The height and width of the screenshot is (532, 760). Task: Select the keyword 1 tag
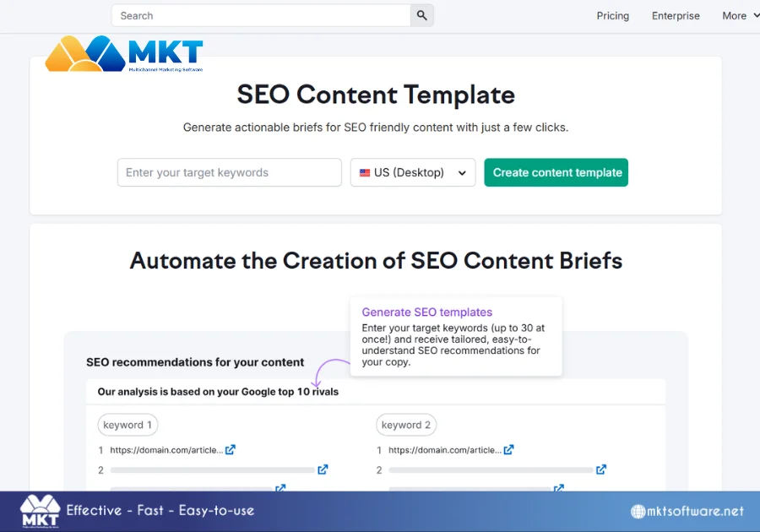128,425
